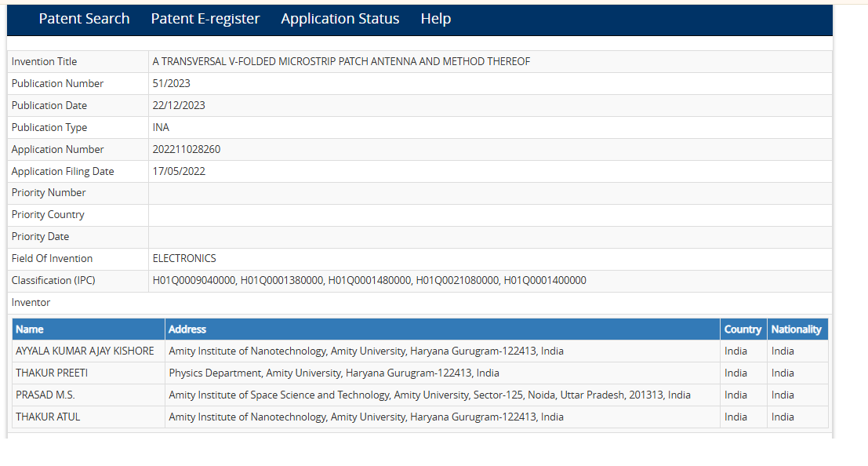Click application number 202211028260

point(187,150)
